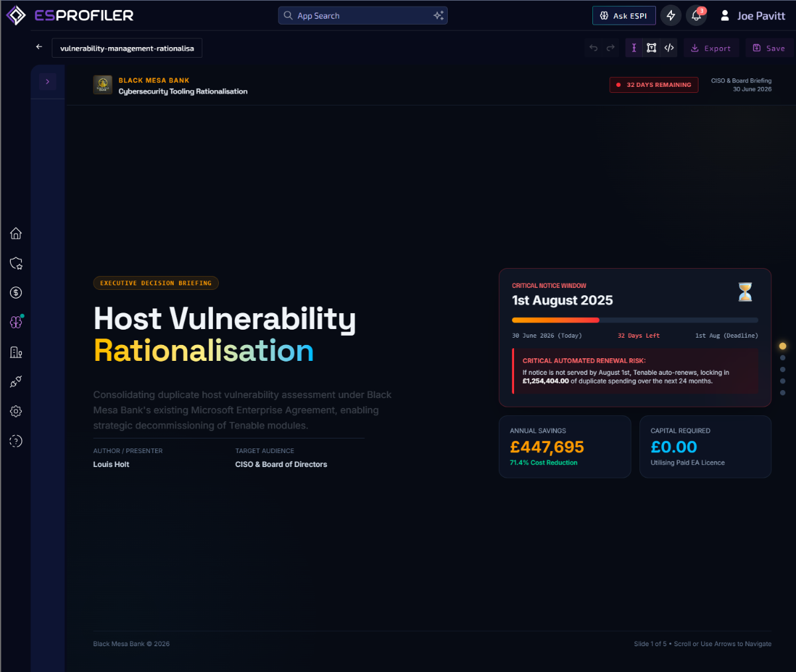
Task: Open the Joe Pavitt user menu
Action: point(752,16)
